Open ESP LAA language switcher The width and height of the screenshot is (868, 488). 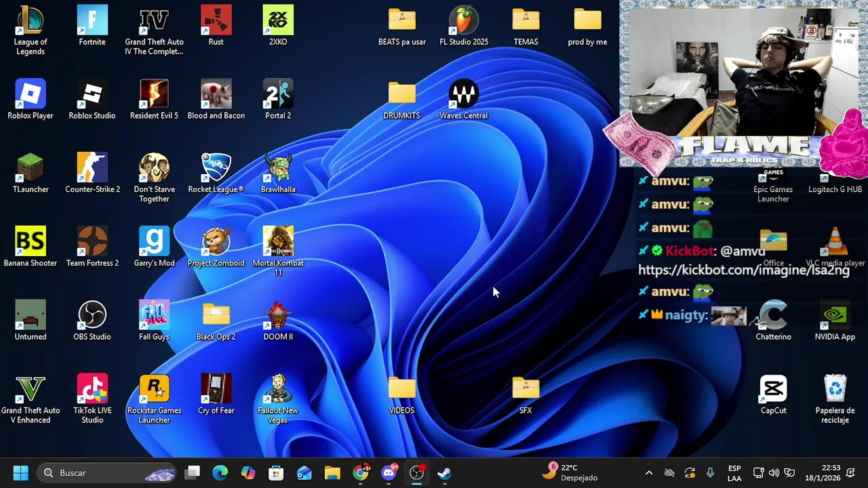point(734,473)
